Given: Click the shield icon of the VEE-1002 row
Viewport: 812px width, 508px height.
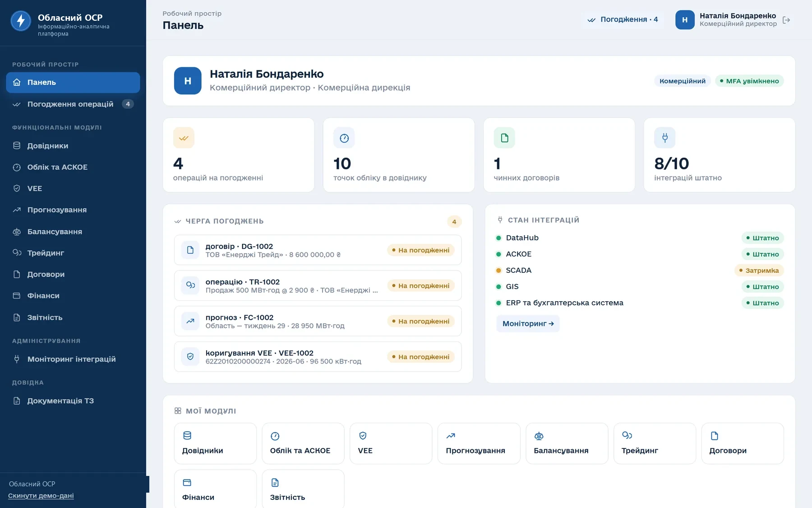Looking at the screenshot, I should [190, 357].
